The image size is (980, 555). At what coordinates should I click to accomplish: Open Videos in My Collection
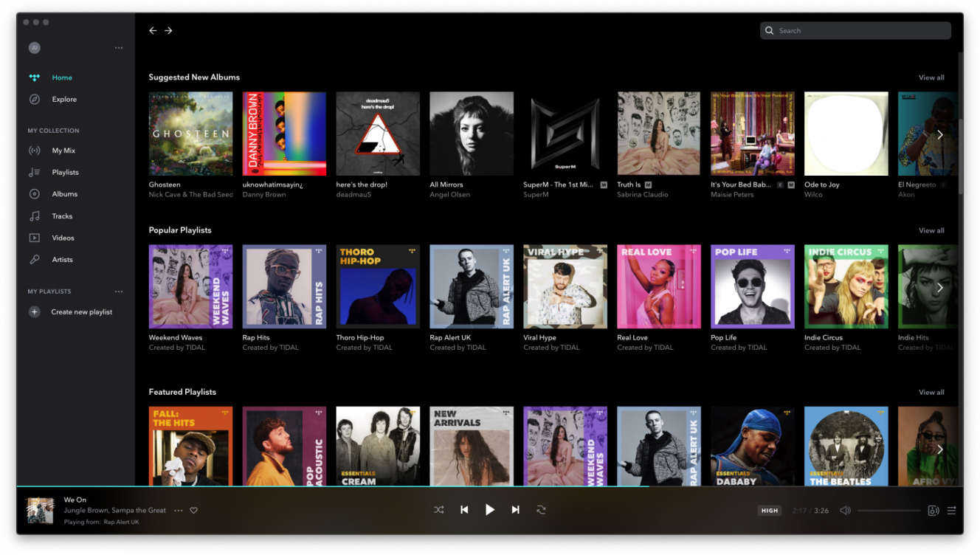[63, 238]
